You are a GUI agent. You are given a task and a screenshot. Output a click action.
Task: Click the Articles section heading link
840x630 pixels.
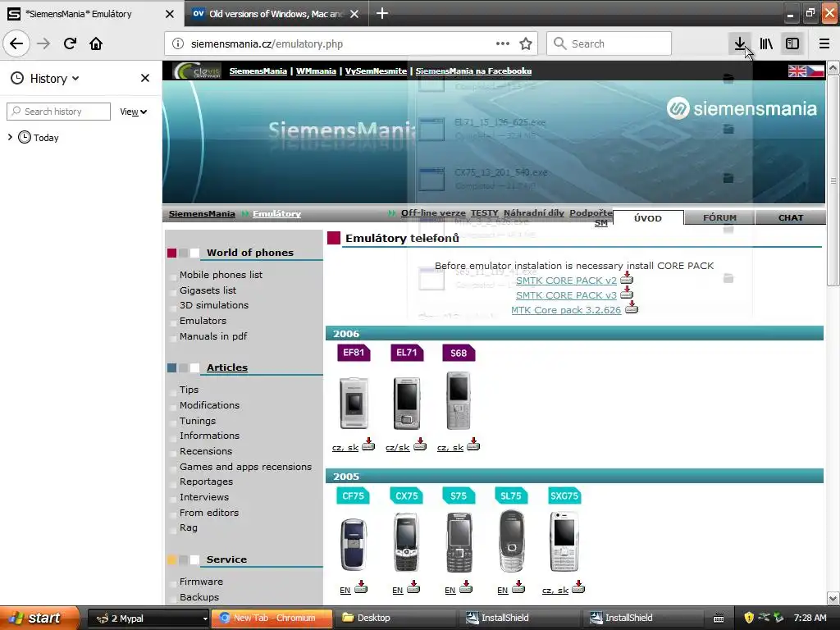pyautogui.click(x=227, y=367)
